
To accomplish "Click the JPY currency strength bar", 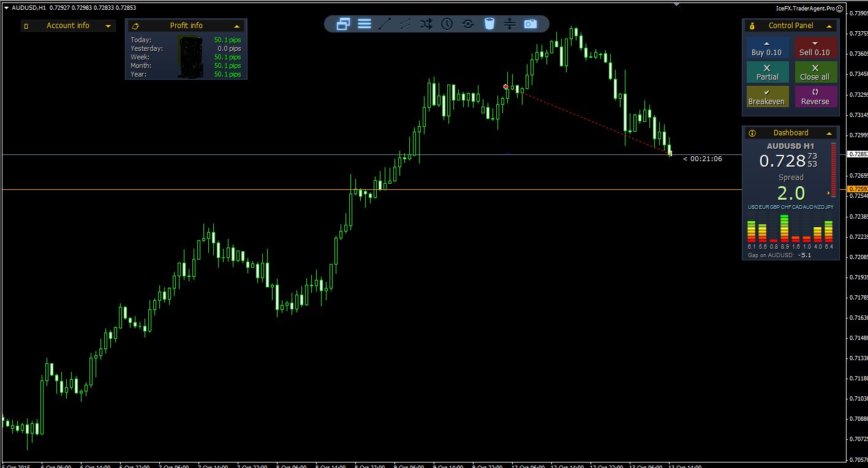I will pyautogui.click(x=829, y=232).
